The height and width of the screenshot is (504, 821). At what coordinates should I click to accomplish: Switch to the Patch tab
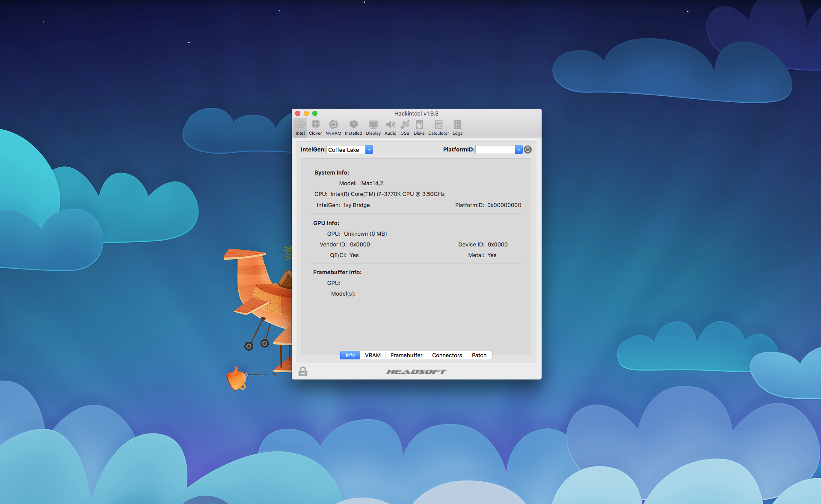point(479,355)
